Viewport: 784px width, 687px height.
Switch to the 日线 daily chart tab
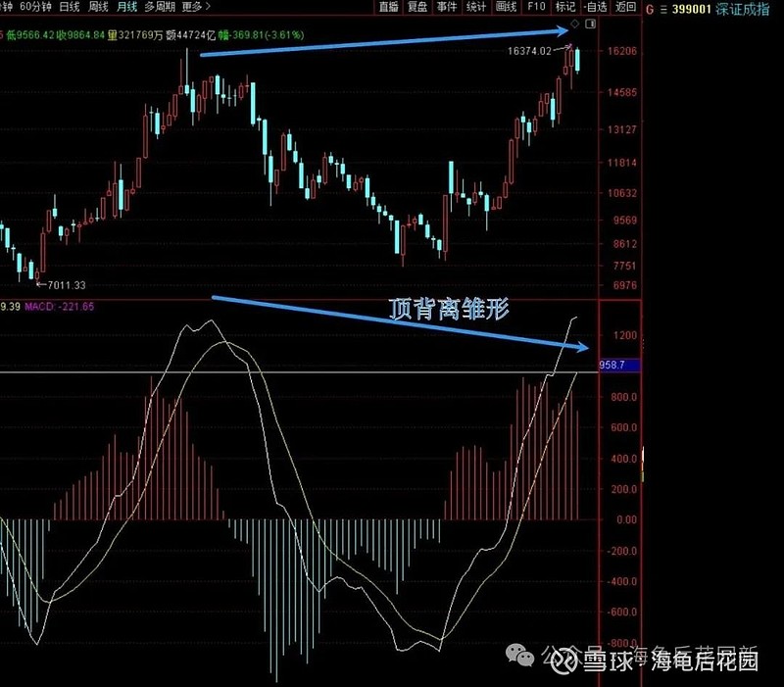click(70, 7)
